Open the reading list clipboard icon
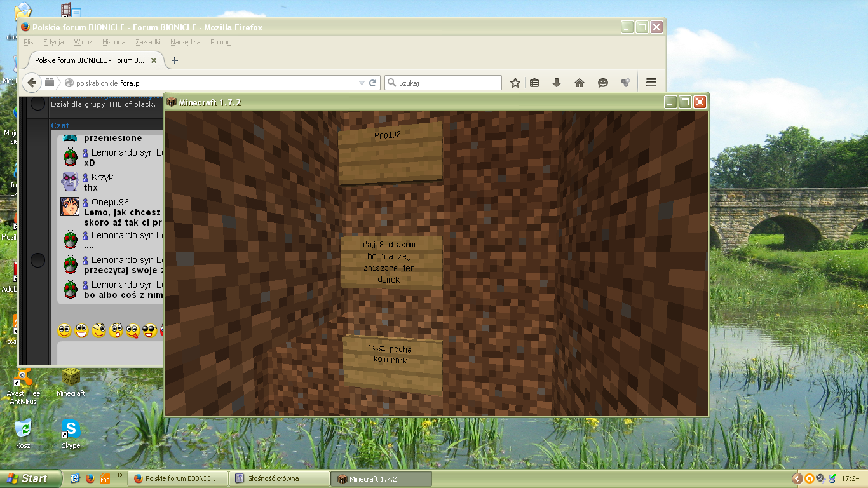This screenshot has width=868, height=488. (x=534, y=83)
